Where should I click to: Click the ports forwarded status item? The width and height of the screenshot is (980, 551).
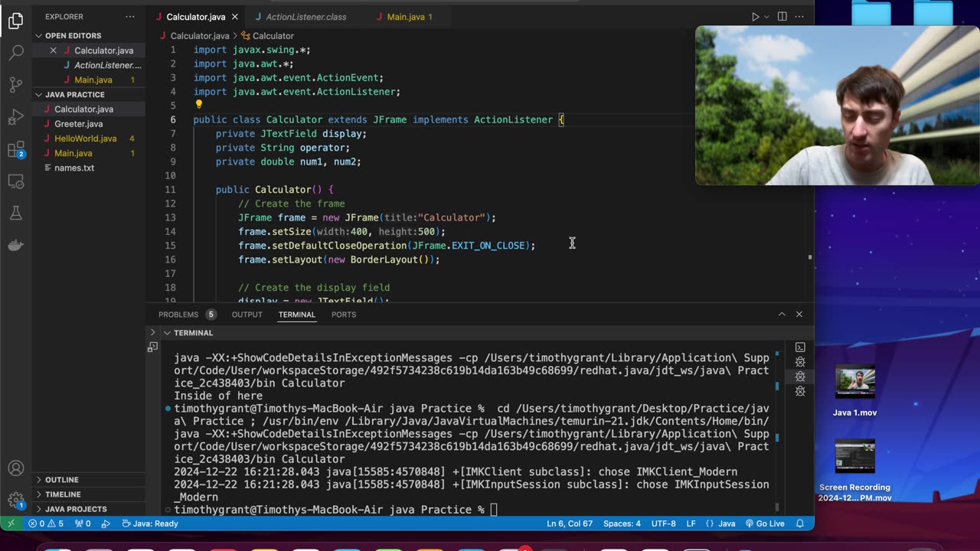click(83, 523)
